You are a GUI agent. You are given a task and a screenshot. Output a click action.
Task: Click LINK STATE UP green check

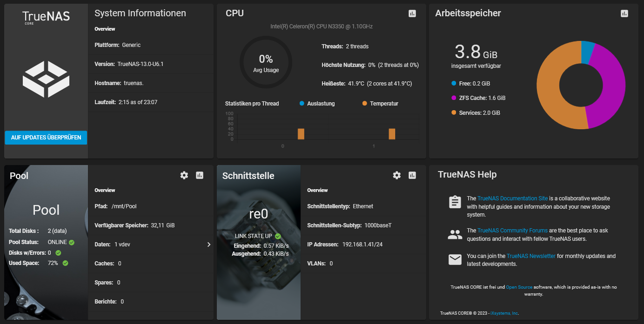point(278,236)
